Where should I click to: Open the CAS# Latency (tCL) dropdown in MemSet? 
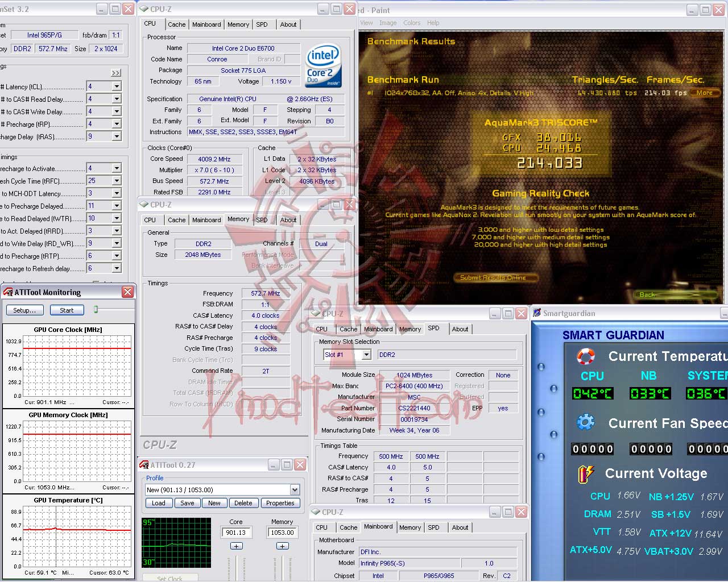[117, 86]
